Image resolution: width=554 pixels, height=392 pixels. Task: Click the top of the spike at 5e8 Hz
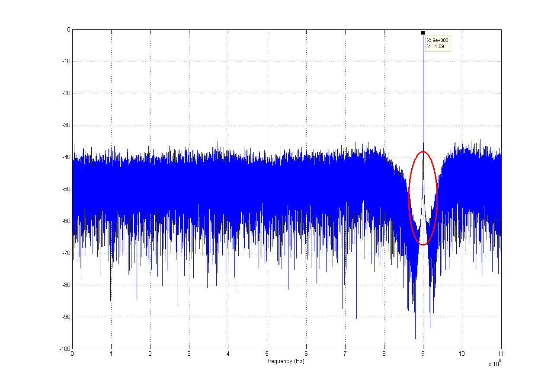pos(267,93)
